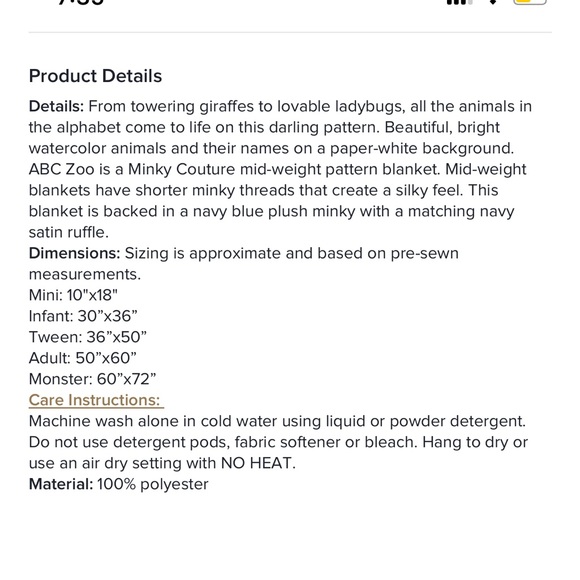This screenshot has height=580, width=580.
Task: Click the Machine wash alone sentence
Action: pos(277,421)
